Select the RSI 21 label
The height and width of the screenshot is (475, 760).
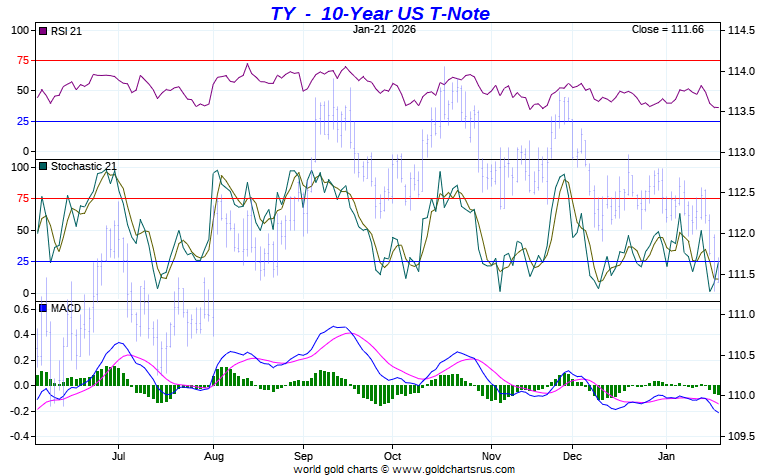66,31
